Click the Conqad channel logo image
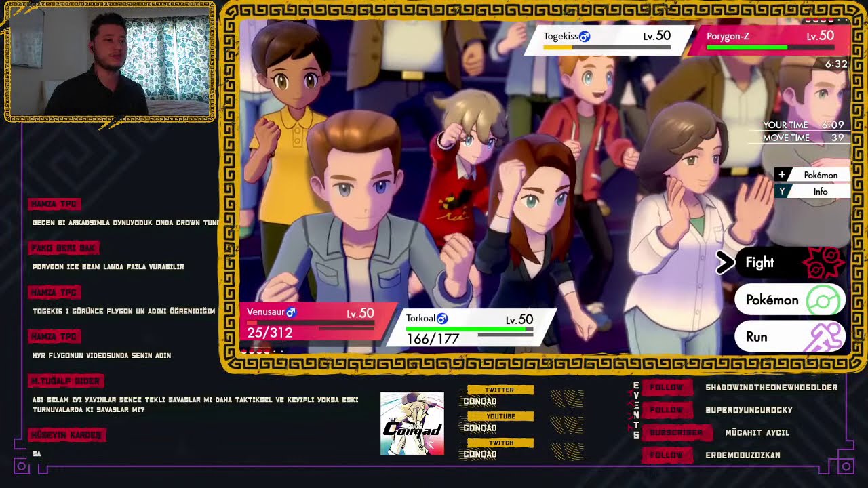 pos(412,423)
